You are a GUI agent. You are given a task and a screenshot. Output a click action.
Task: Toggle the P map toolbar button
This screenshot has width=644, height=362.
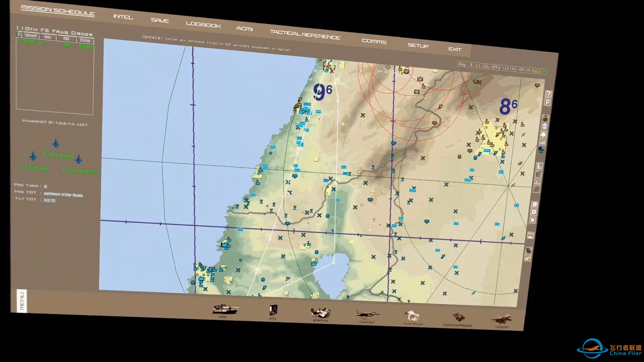pyautogui.click(x=547, y=103)
